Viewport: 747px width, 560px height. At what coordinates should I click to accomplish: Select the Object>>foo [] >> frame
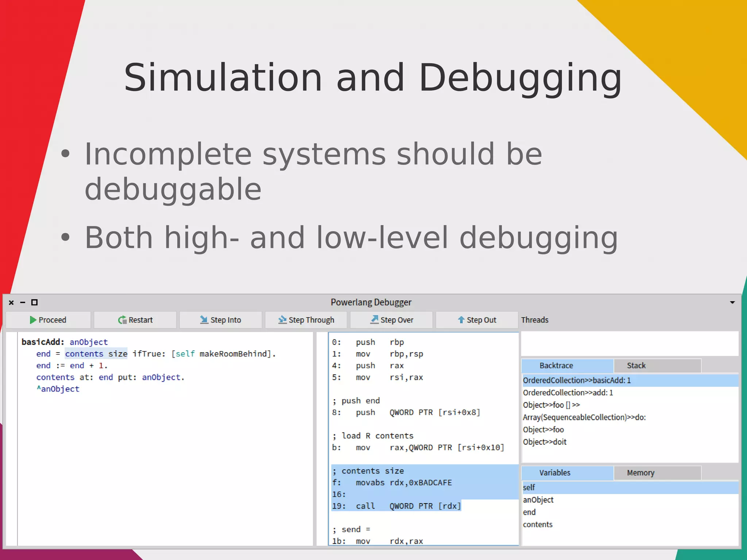[x=630, y=405]
